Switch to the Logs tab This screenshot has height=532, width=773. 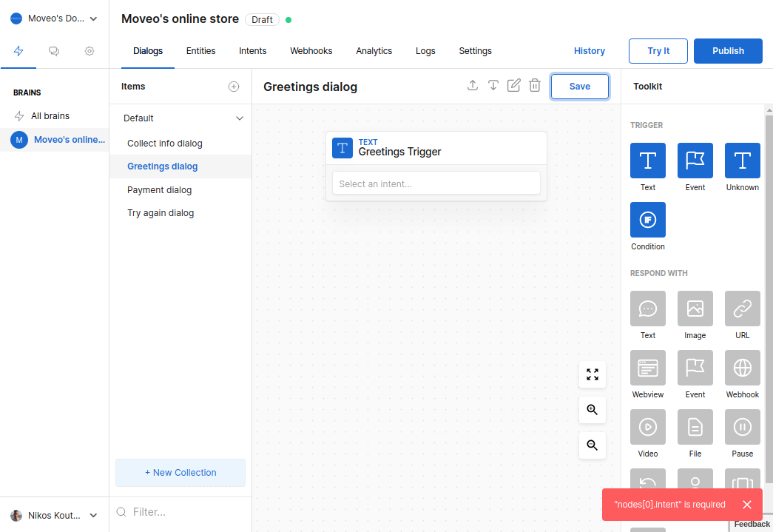(x=425, y=51)
